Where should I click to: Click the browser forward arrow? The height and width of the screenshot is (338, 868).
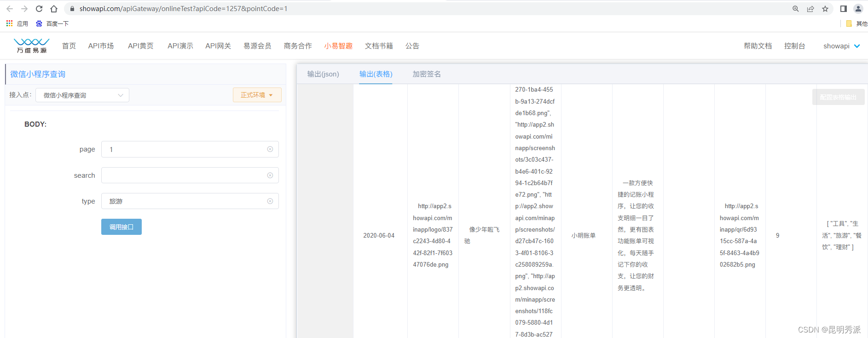(x=24, y=9)
